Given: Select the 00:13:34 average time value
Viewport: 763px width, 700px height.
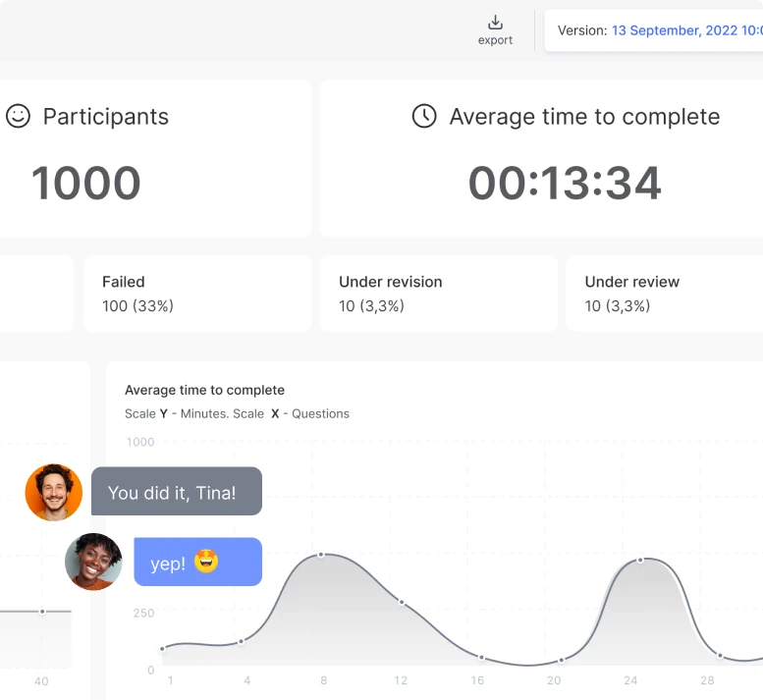Looking at the screenshot, I should click(x=565, y=183).
